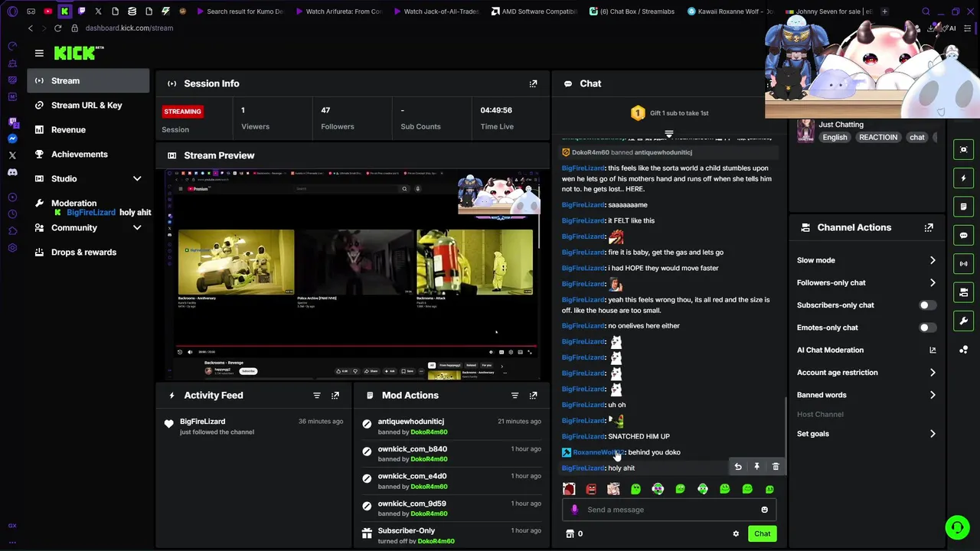Click the lightning bolt icon in right rail
This screenshot has width=980, height=551.
point(964,178)
